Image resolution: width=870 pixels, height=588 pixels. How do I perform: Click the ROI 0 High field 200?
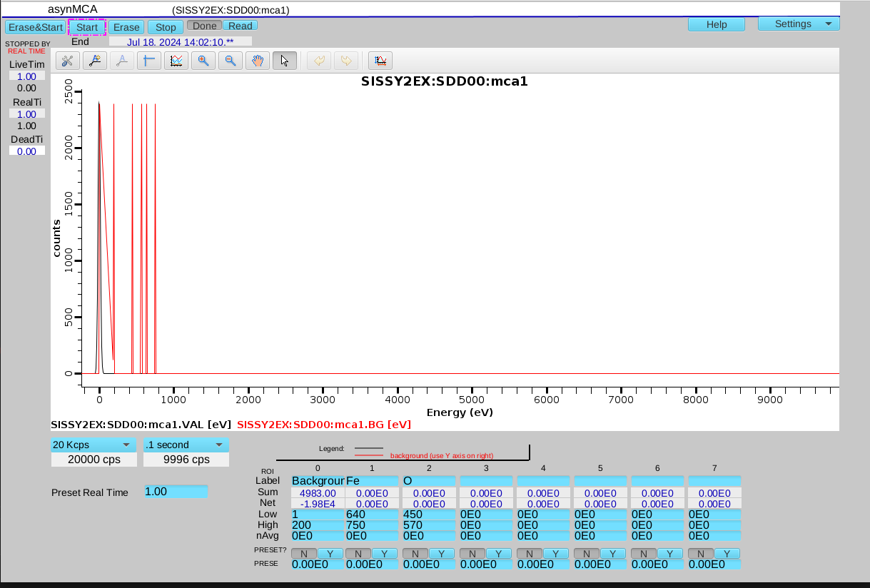point(318,524)
